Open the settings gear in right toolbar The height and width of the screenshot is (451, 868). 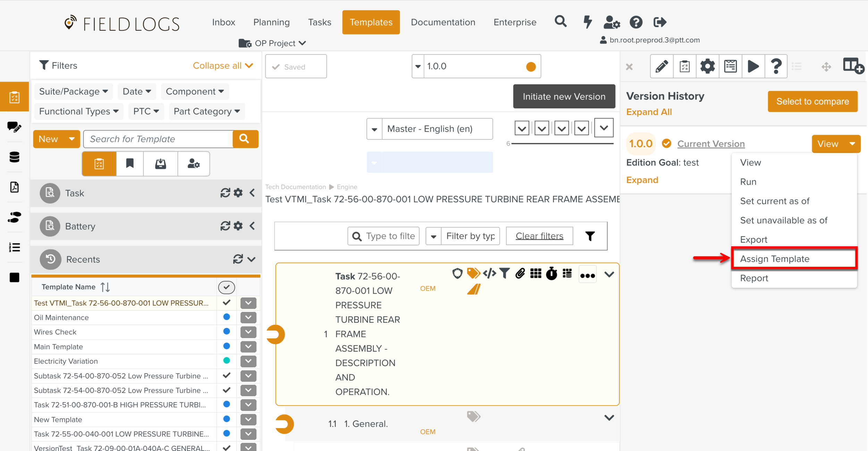[x=707, y=66]
